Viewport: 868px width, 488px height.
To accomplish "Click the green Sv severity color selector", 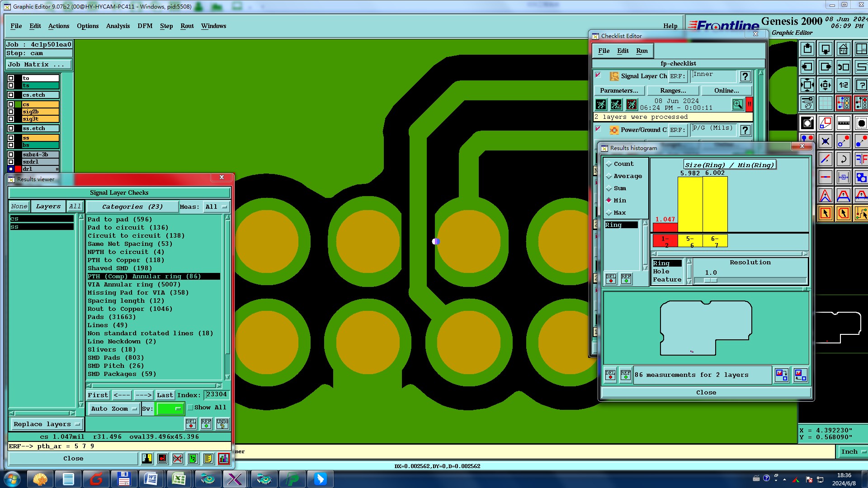I will [170, 408].
